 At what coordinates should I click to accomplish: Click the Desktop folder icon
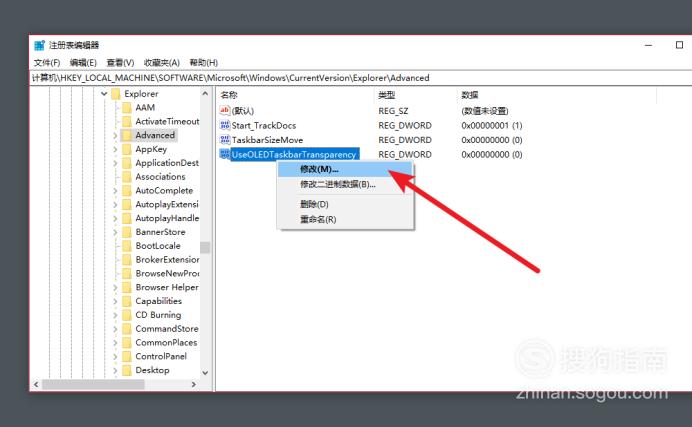(x=127, y=371)
